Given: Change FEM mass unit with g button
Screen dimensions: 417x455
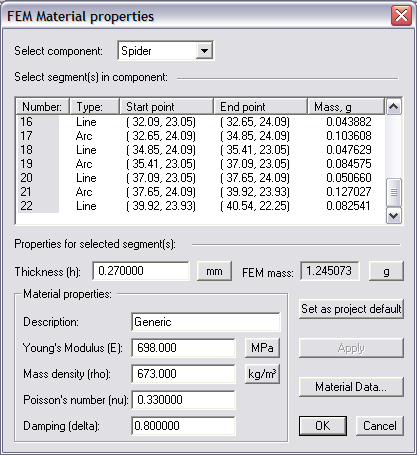Looking at the screenshot, I should click(386, 271).
